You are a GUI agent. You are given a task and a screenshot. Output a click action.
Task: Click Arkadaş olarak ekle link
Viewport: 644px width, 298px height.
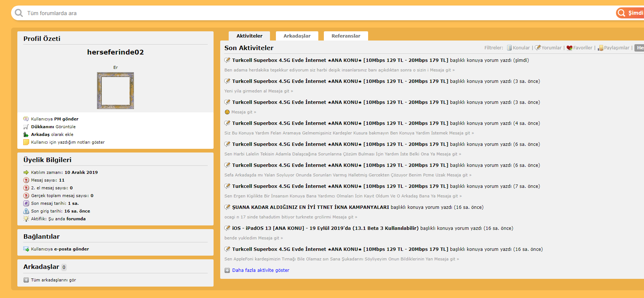[x=52, y=134]
